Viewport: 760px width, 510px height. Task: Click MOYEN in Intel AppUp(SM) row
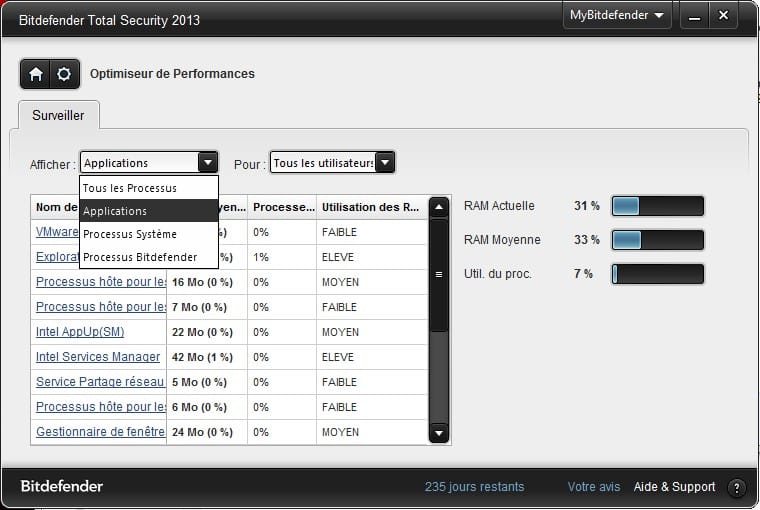[x=340, y=332]
